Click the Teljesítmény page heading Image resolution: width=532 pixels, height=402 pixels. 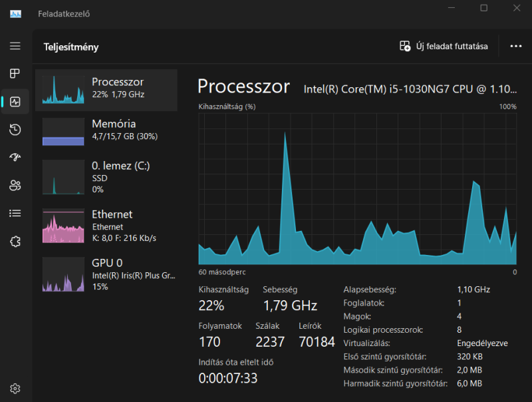71,47
